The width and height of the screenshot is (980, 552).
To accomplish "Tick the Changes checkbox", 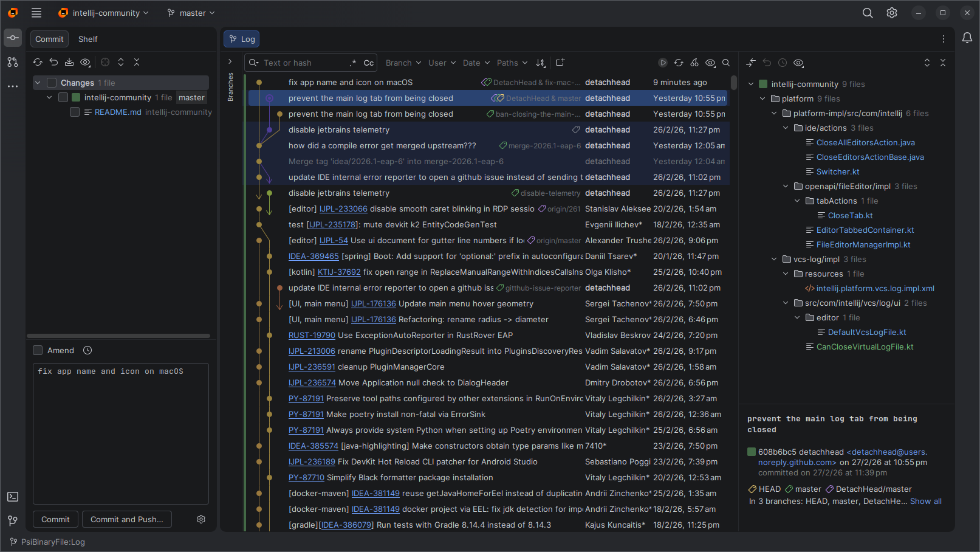I will (52, 83).
